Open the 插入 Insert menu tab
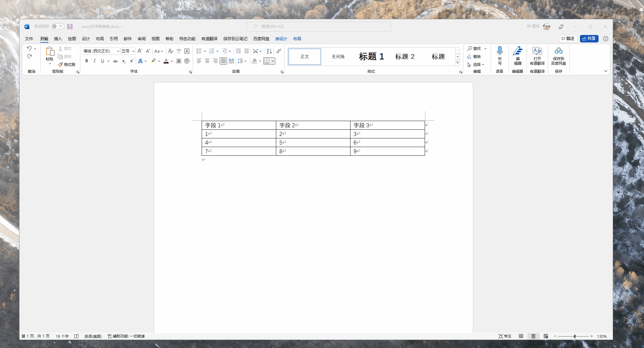 (x=58, y=39)
